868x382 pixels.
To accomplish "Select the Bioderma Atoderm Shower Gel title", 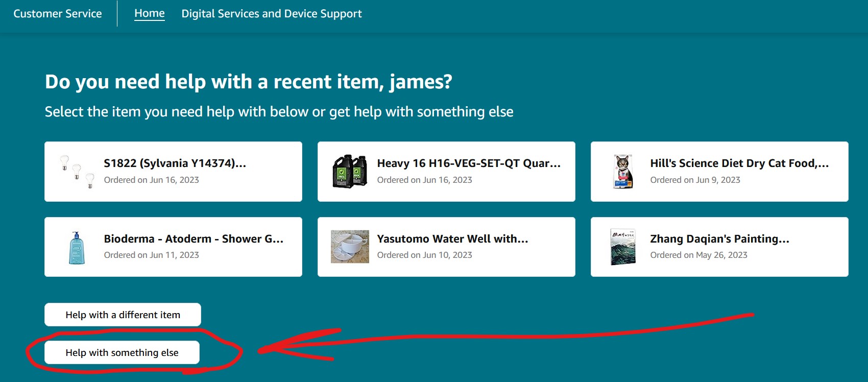I will point(194,239).
